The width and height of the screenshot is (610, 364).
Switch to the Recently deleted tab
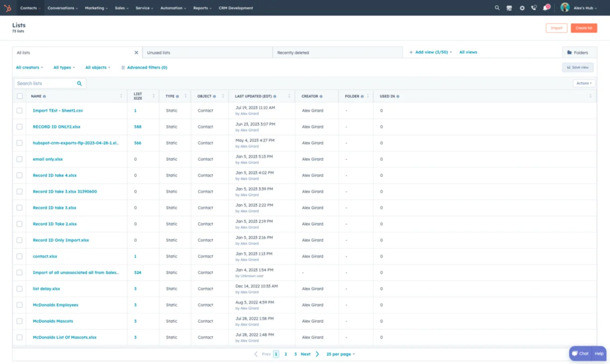(x=337, y=52)
